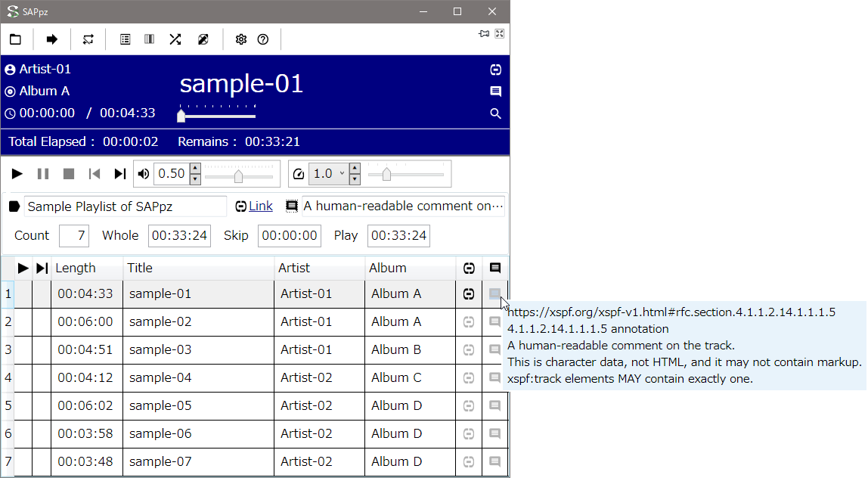Click the right arrow toolbar icon
This screenshot has height=478, width=868.
(51, 39)
